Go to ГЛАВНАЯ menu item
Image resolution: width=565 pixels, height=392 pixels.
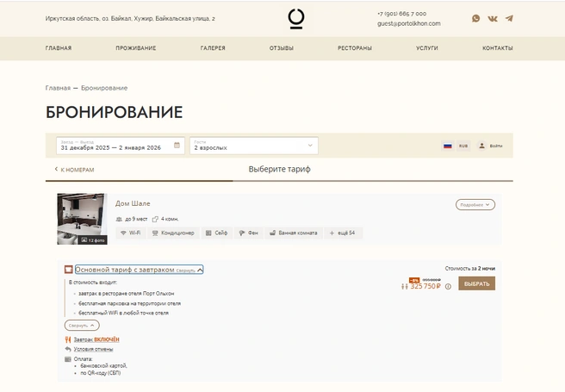pyautogui.click(x=59, y=48)
